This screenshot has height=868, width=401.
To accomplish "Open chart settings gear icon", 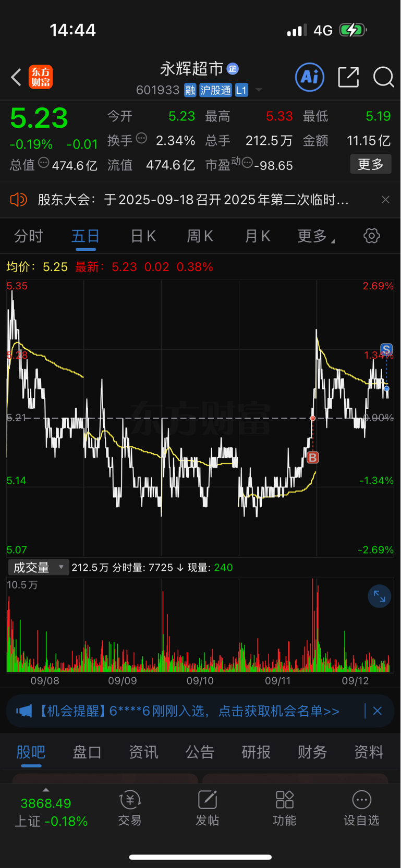I will click(372, 236).
